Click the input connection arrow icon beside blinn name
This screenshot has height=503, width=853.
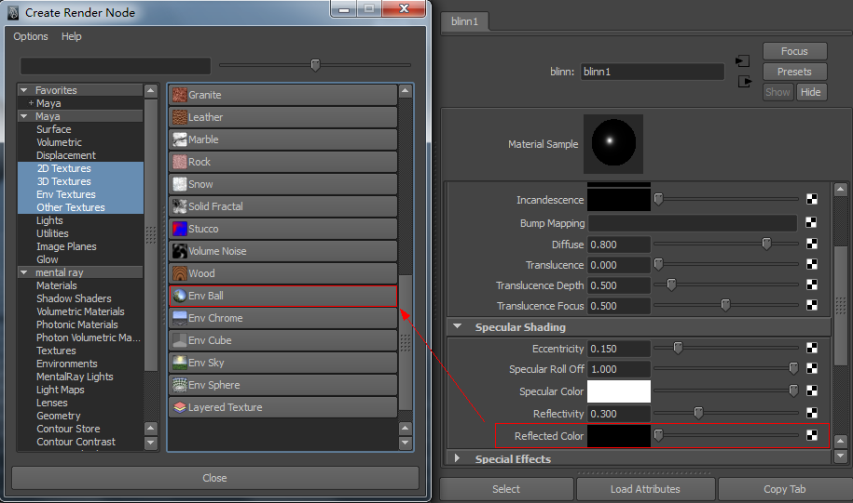point(743,61)
